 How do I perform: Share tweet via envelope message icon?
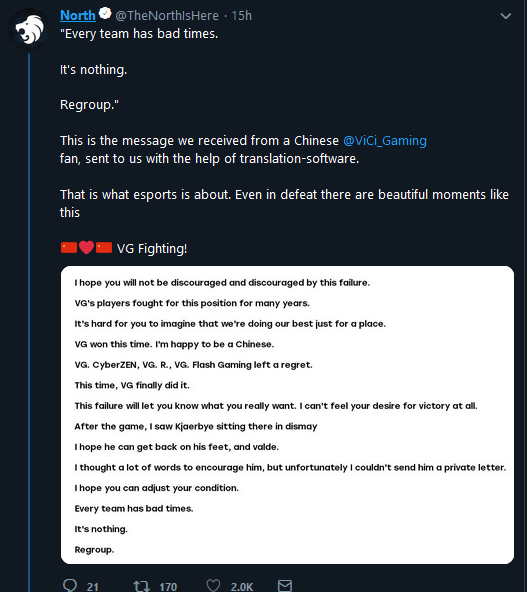[285, 586]
